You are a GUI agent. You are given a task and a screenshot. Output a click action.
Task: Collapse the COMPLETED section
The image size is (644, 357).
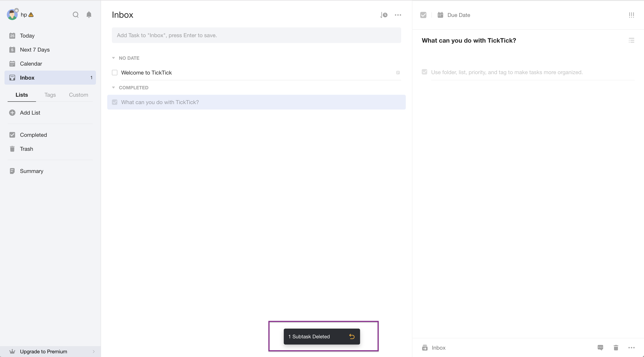coord(113,87)
